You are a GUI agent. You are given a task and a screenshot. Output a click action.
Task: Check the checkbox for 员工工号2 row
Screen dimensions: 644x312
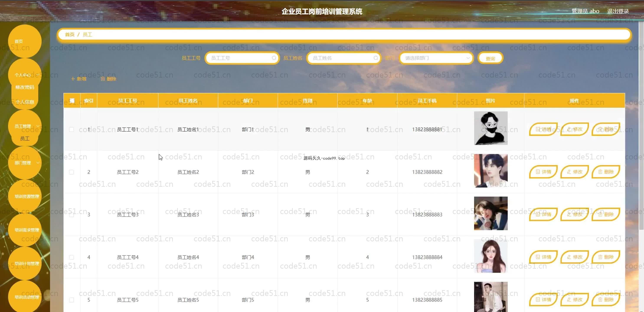(72, 172)
